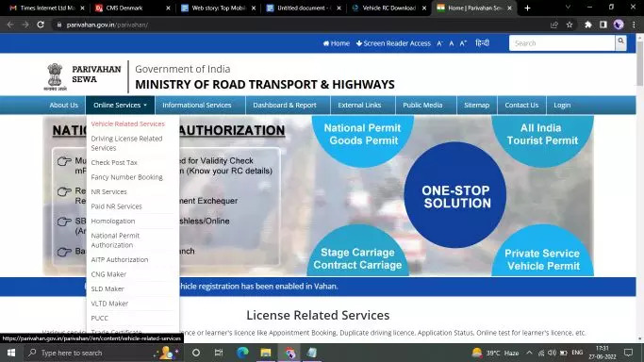This screenshot has width=644, height=362.
Task: Click inside the site Search field
Action: tap(562, 43)
